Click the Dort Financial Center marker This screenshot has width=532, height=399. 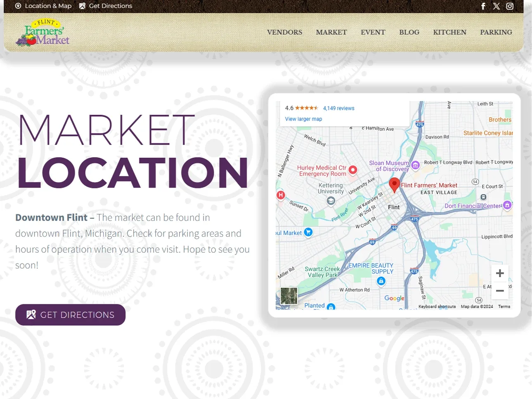507,205
